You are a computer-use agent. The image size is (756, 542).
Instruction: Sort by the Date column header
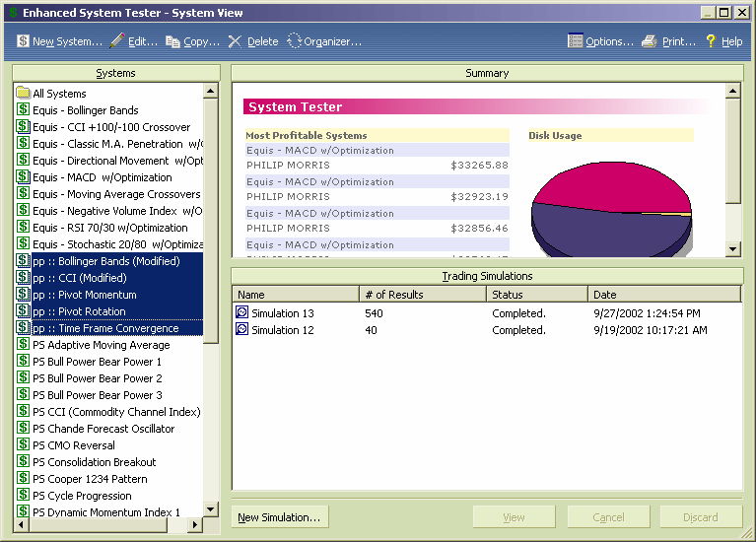click(664, 295)
